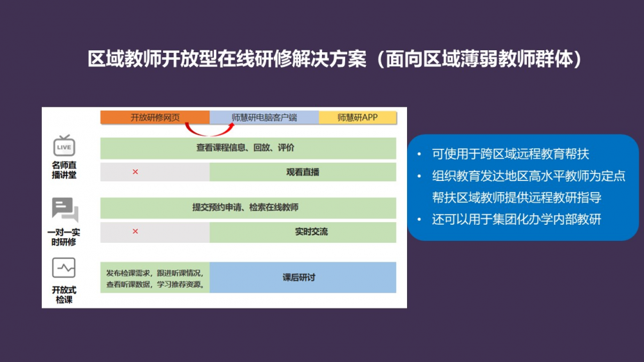Click the 实时交流 bar
This screenshot has height=362, width=644.
tap(303, 232)
